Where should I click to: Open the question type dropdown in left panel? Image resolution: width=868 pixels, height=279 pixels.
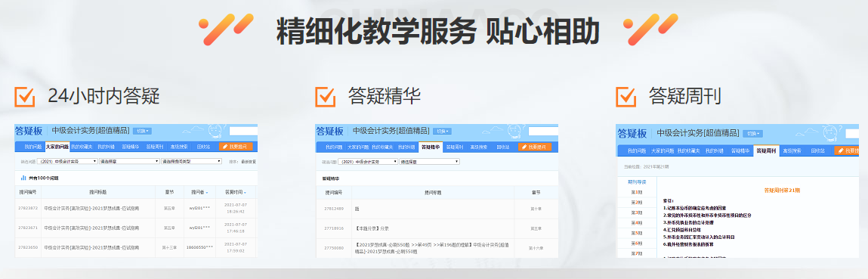coord(192,161)
